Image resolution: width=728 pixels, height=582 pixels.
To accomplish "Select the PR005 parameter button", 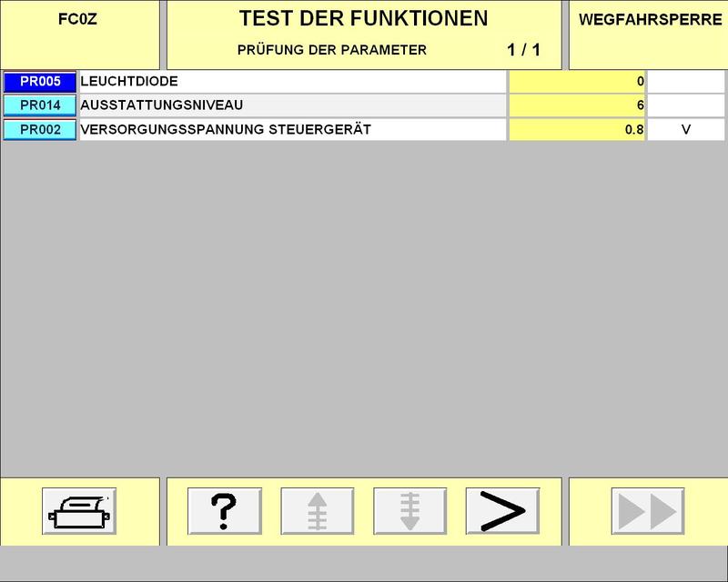I will pos(40,82).
